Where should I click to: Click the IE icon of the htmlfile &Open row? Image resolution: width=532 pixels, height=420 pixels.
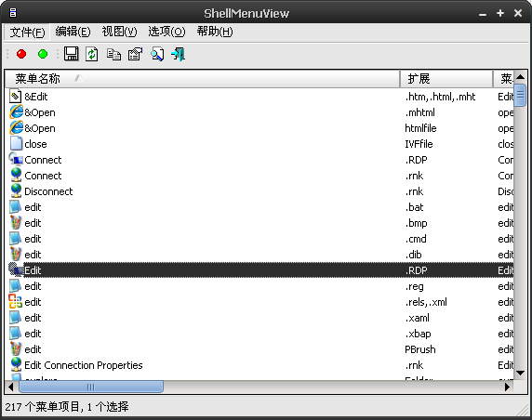click(16, 128)
